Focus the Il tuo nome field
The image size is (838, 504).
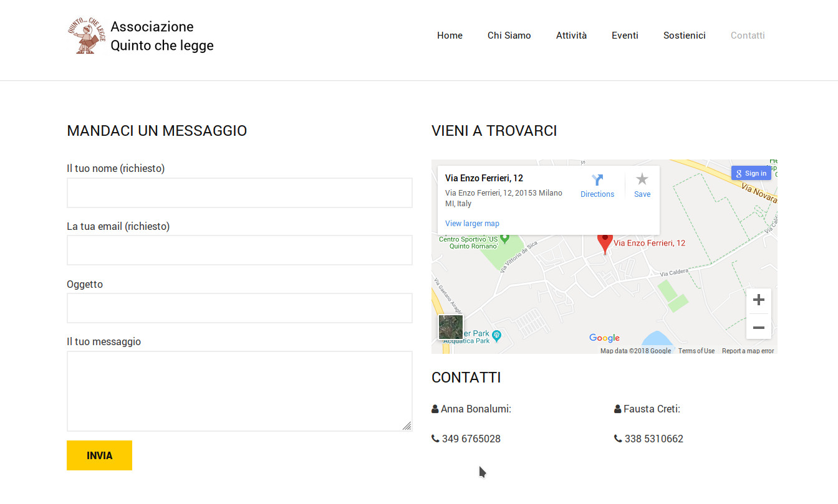click(239, 193)
